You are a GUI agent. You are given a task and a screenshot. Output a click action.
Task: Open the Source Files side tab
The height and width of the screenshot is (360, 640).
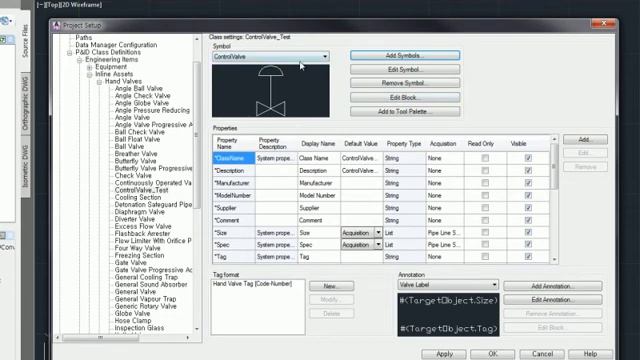click(25, 40)
